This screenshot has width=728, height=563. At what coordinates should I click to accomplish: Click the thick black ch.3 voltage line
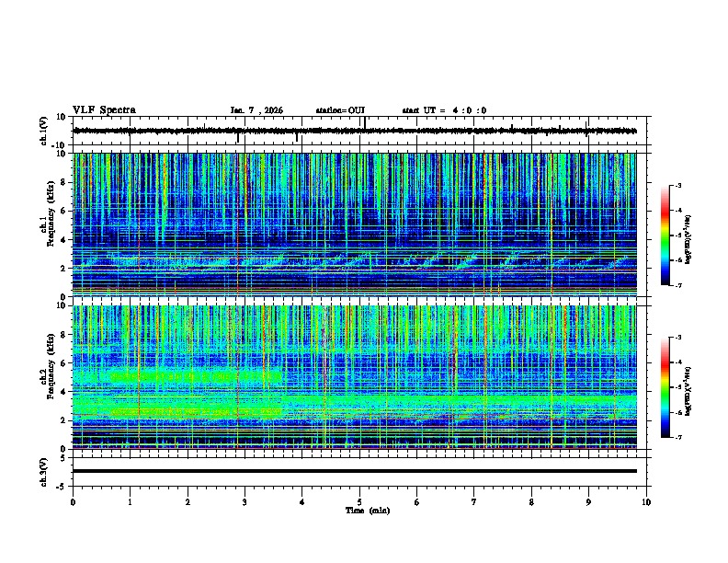(x=355, y=471)
